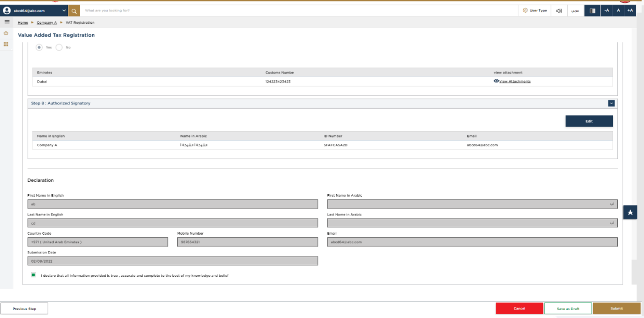Viewport: 644px width, 318px height.
Task: Open the View Attachments link
Action: tap(515, 82)
